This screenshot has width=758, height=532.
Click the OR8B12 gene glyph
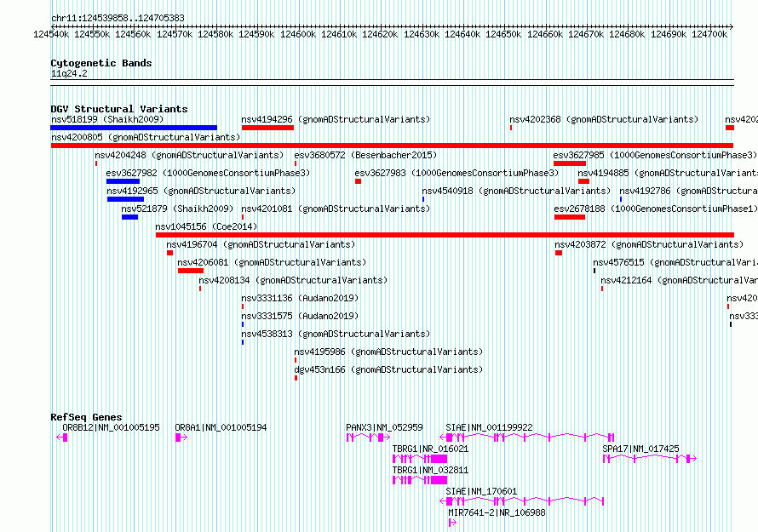click(x=62, y=438)
